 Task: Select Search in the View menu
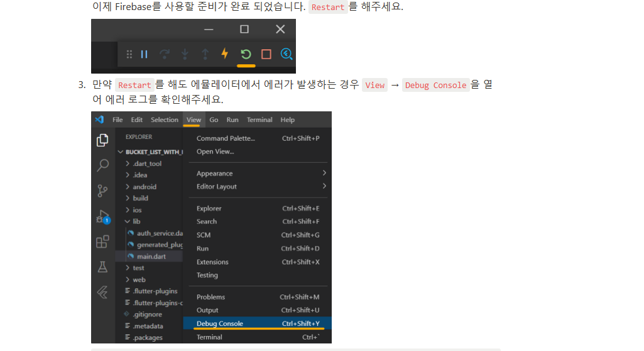(x=258, y=221)
